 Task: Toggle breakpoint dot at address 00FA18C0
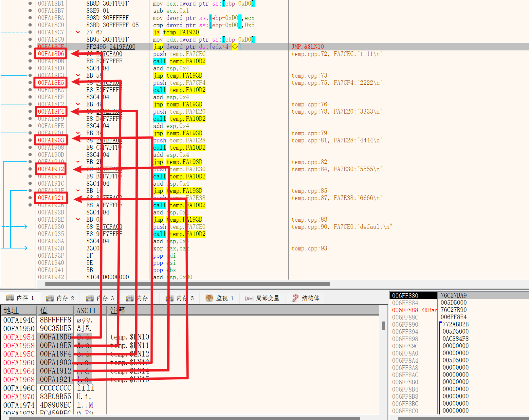(x=30, y=25)
